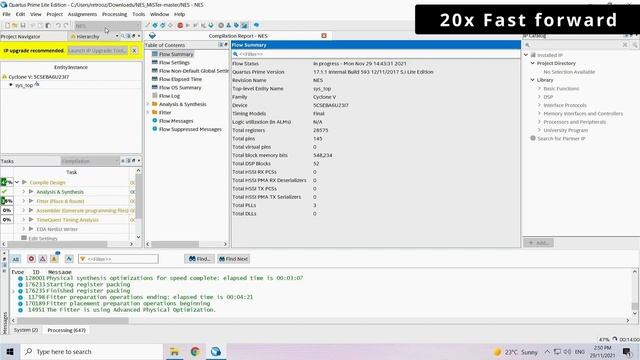Open the Project menu
The width and height of the screenshot is (640, 360).
(x=54, y=14)
